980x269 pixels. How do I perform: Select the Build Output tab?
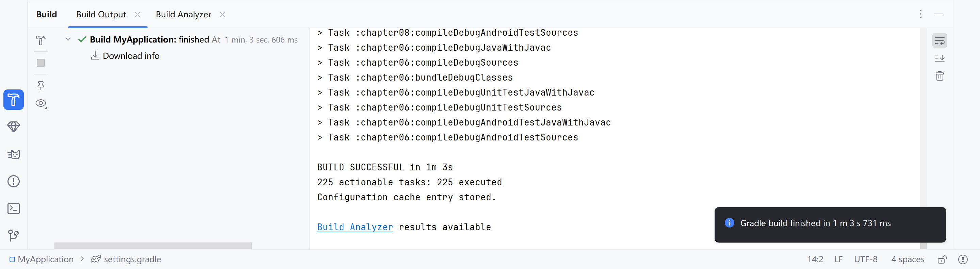(101, 14)
